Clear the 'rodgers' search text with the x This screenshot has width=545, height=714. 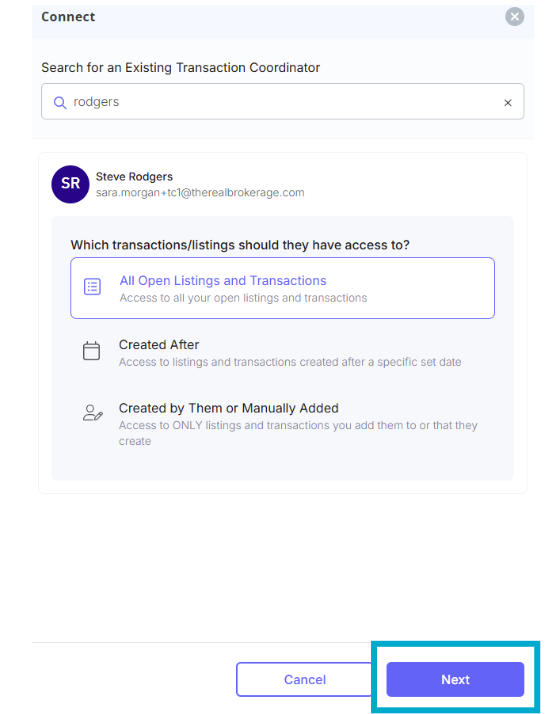click(x=508, y=103)
